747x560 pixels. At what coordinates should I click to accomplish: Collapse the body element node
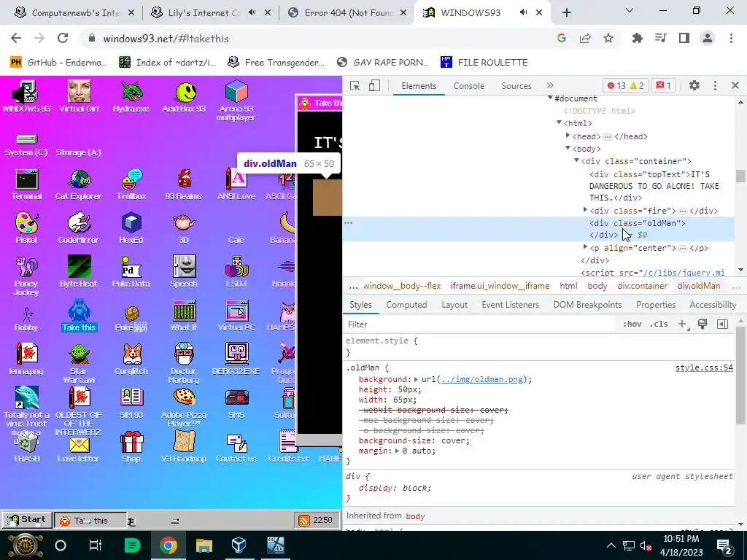tap(568, 148)
